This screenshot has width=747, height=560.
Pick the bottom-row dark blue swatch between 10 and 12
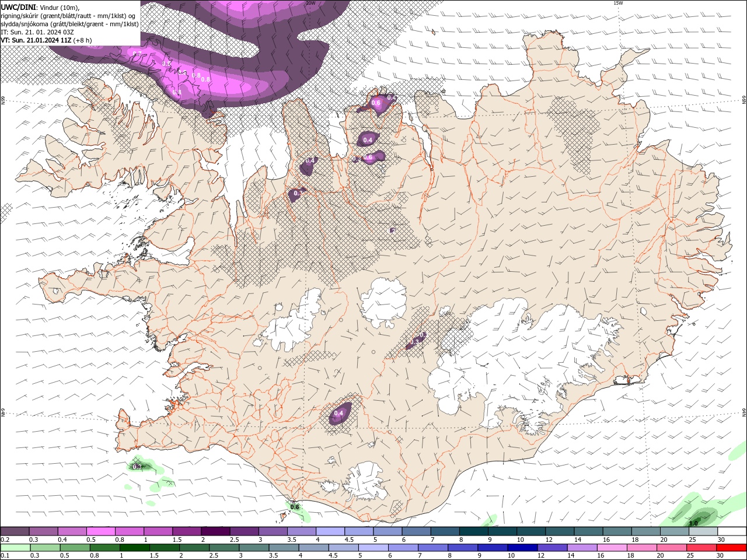pyautogui.click(x=522, y=548)
